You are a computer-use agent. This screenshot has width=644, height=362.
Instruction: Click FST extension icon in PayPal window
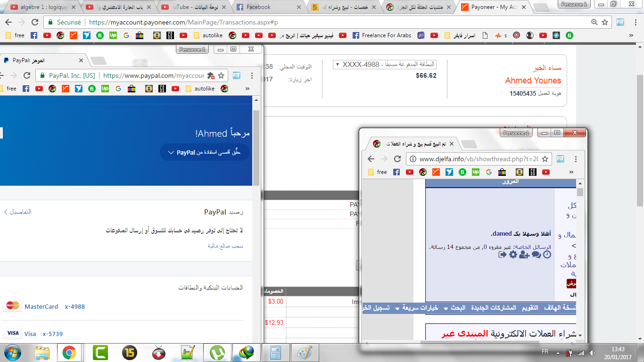click(x=237, y=75)
